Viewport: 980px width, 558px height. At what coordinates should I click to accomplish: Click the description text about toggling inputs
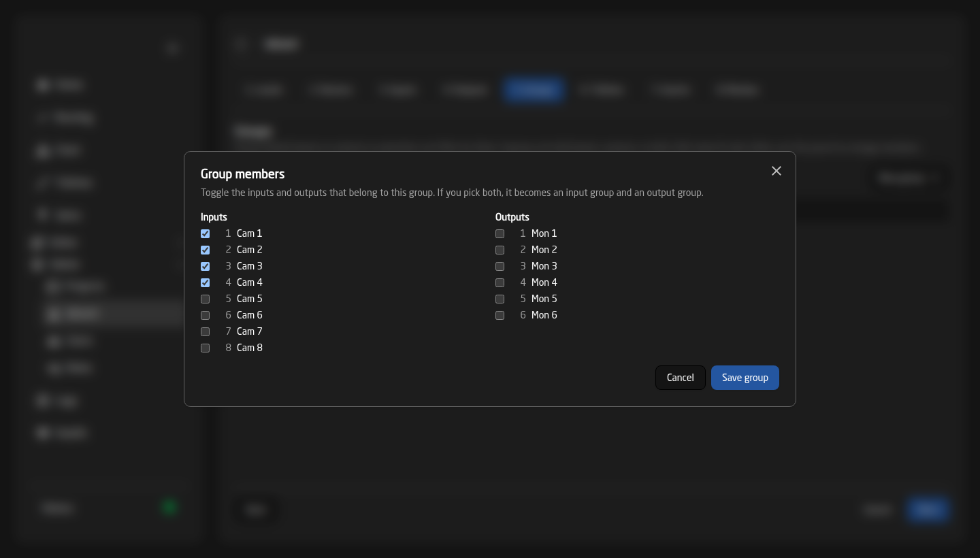click(x=452, y=193)
